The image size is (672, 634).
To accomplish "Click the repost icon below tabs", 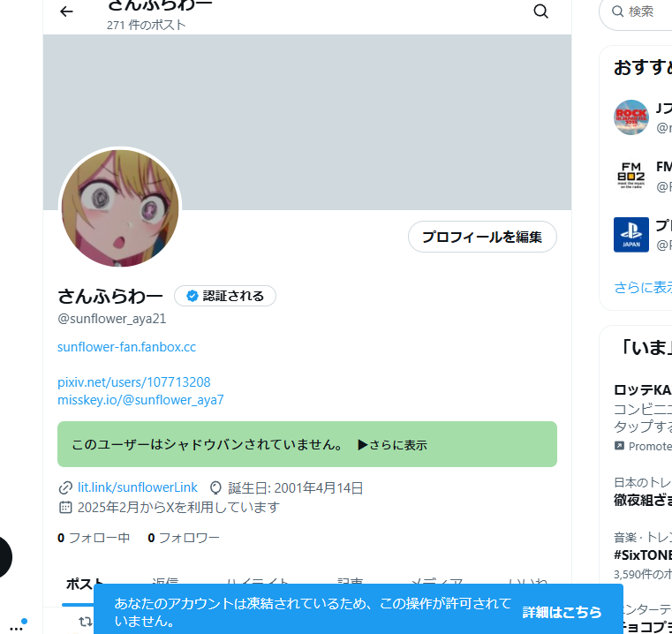I will pos(86,621).
